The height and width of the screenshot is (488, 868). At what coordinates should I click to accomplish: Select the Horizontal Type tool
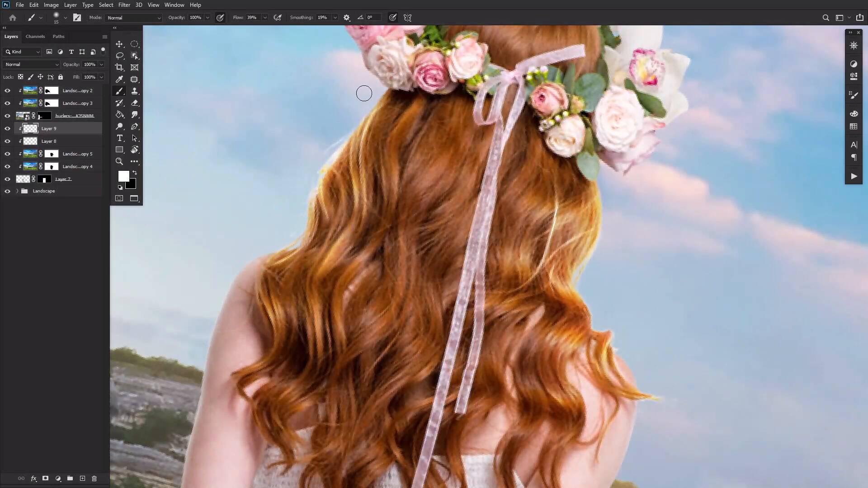pos(119,138)
